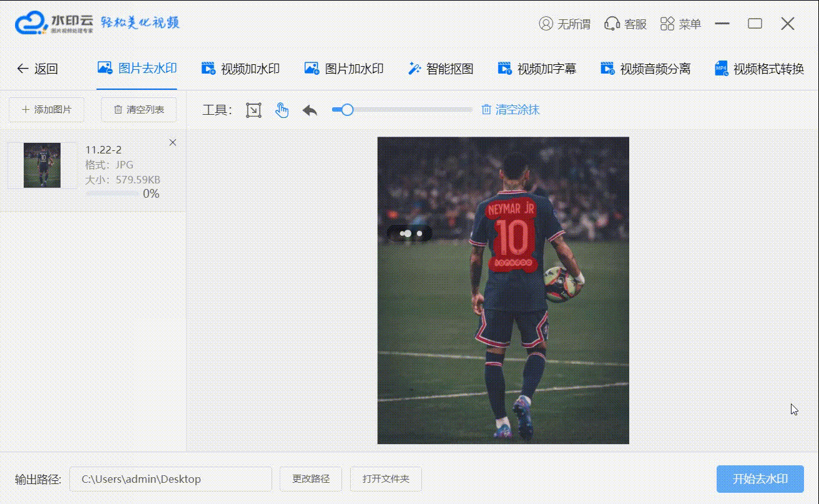Image resolution: width=819 pixels, height=504 pixels.
Task: Click the 更改路径 button
Action: pyautogui.click(x=311, y=479)
